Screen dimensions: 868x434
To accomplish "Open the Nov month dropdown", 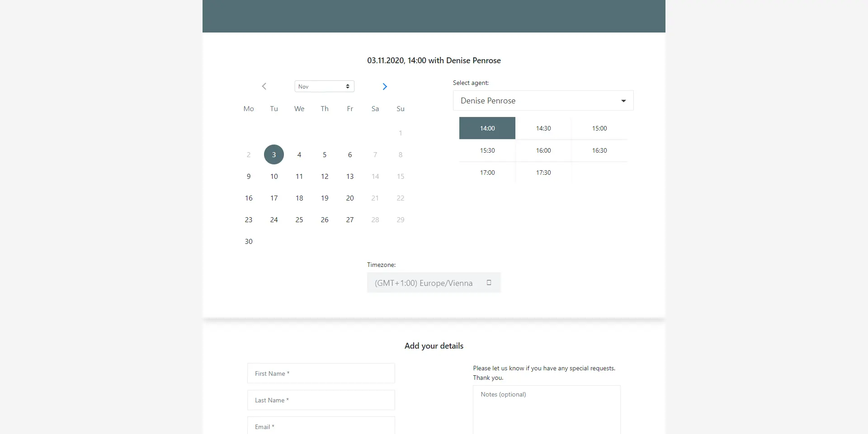I will (324, 86).
